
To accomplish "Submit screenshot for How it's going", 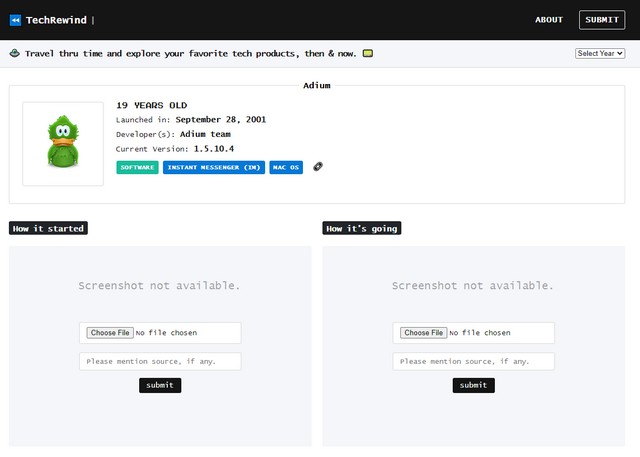I will (x=473, y=385).
